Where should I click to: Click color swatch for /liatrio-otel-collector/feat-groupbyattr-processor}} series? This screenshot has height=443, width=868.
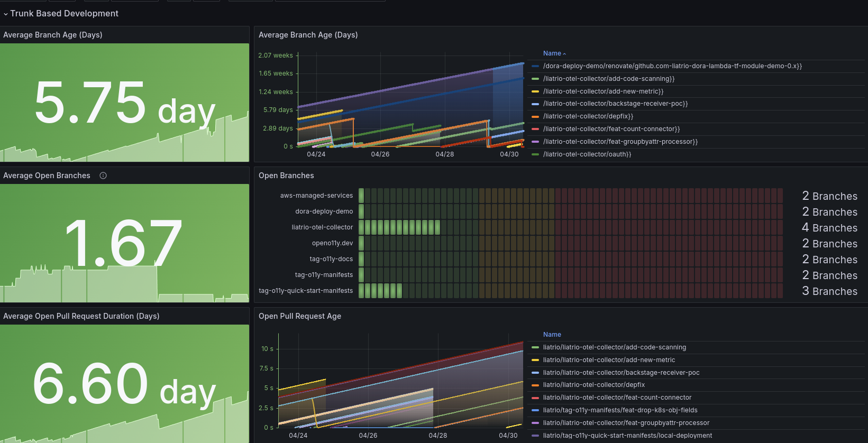535,142
